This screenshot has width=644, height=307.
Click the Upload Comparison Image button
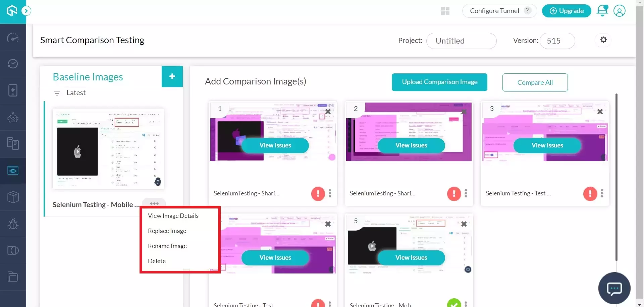[x=439, y=82]
